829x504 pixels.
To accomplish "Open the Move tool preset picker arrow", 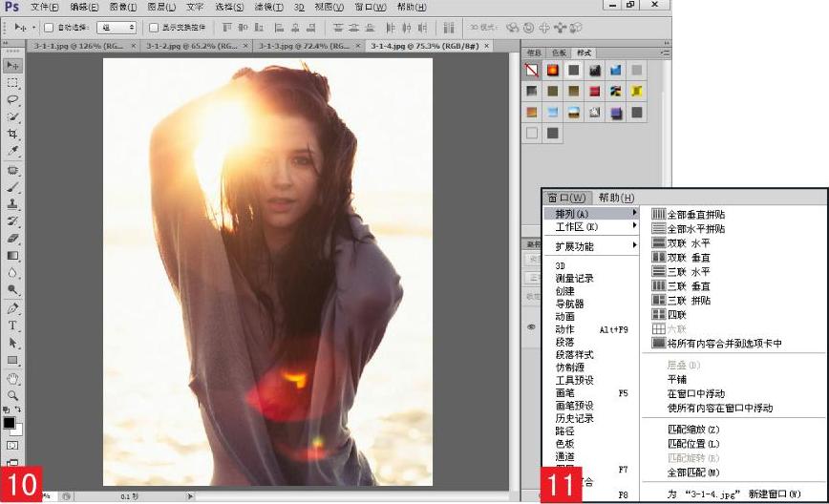I will click(x=33, y=28).
